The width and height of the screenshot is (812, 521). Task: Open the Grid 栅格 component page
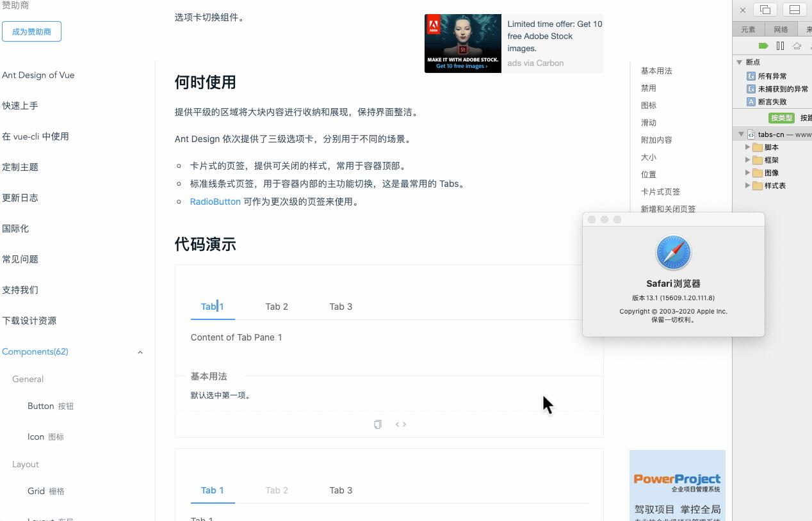click(46, 492)
